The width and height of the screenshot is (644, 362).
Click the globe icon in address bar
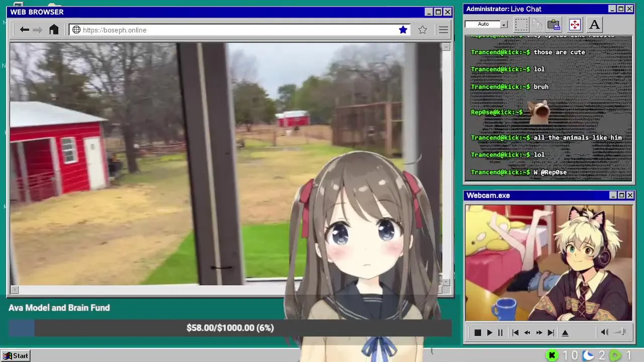pos(76,30)
